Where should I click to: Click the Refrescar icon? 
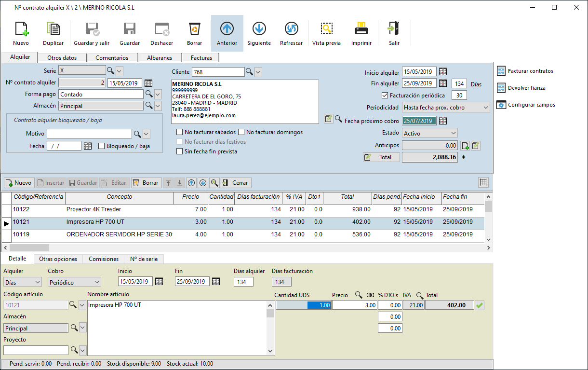point(291,29)
